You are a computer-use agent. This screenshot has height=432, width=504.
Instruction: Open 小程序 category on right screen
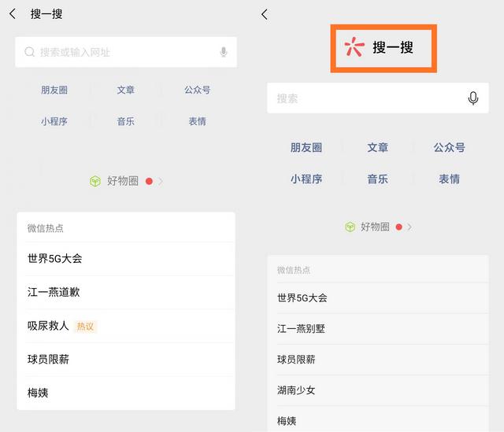(x=306, y=179)
